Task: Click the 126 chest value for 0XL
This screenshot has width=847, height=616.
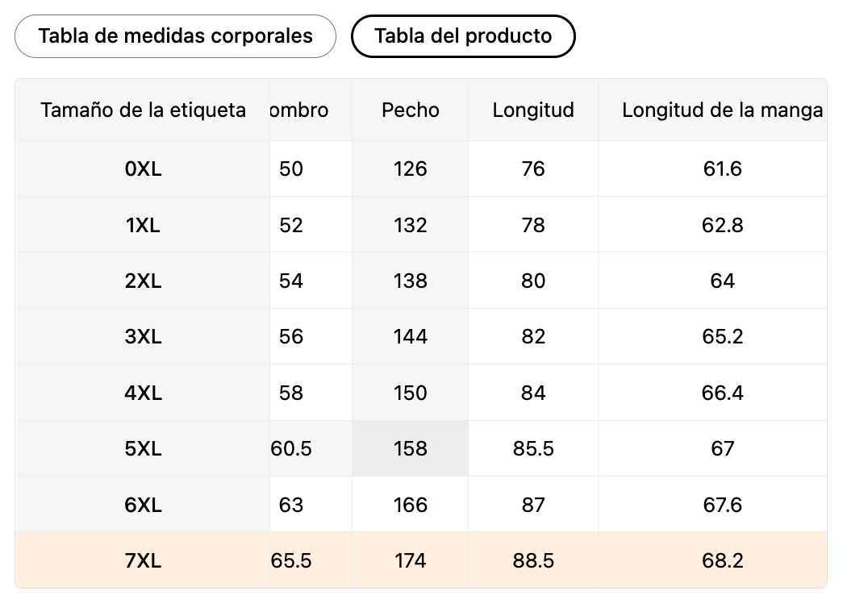Action: (x=411, y=169)
